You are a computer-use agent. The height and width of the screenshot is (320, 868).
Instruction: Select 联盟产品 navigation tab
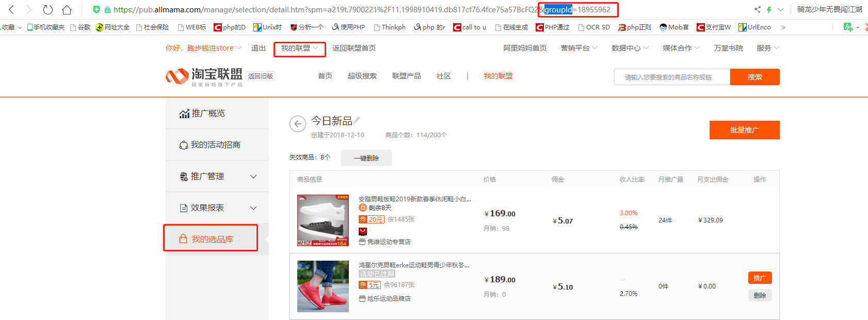(x=407, y=76)
